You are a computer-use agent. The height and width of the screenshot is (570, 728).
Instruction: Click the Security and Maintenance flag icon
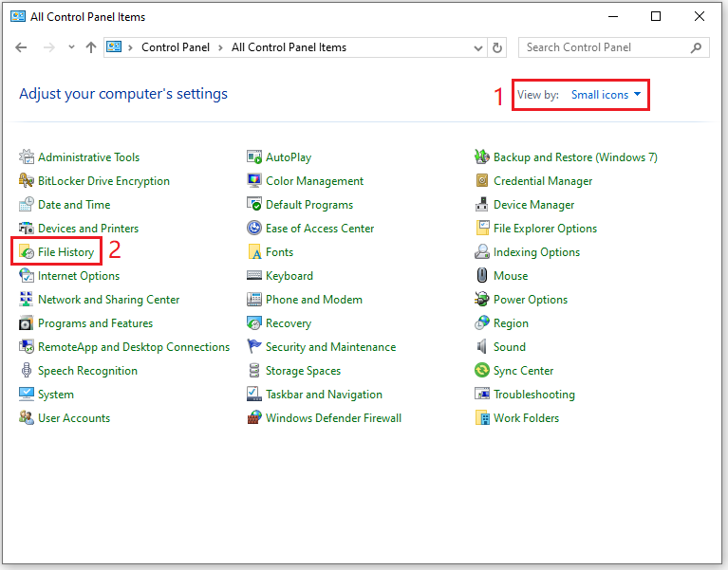point(254,346)
